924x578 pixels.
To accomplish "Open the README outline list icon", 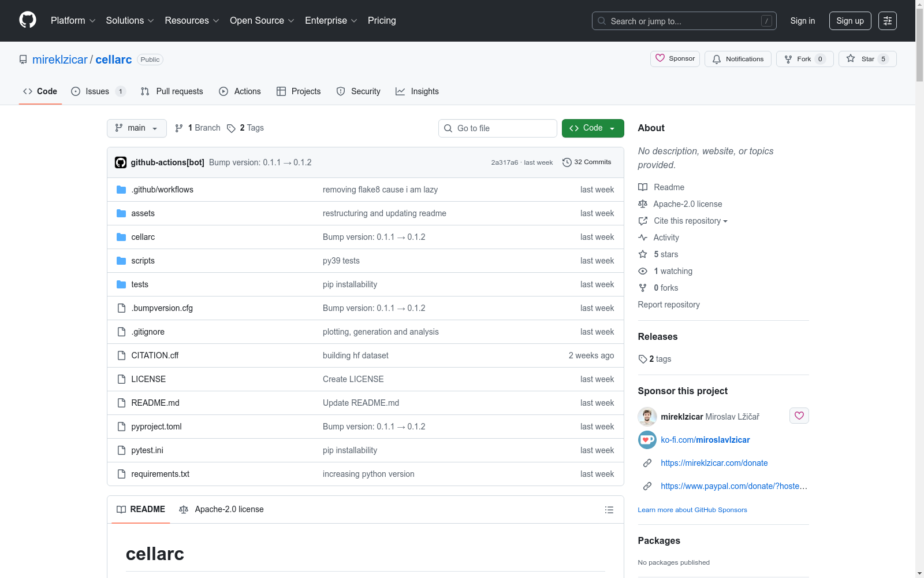I will [x=609, y=510].
